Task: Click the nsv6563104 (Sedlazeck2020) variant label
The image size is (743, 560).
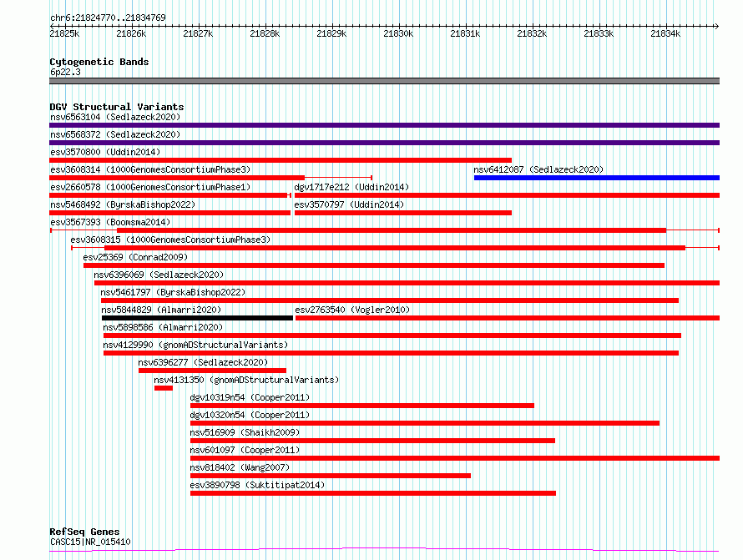Action: click(x=115, y=117)
